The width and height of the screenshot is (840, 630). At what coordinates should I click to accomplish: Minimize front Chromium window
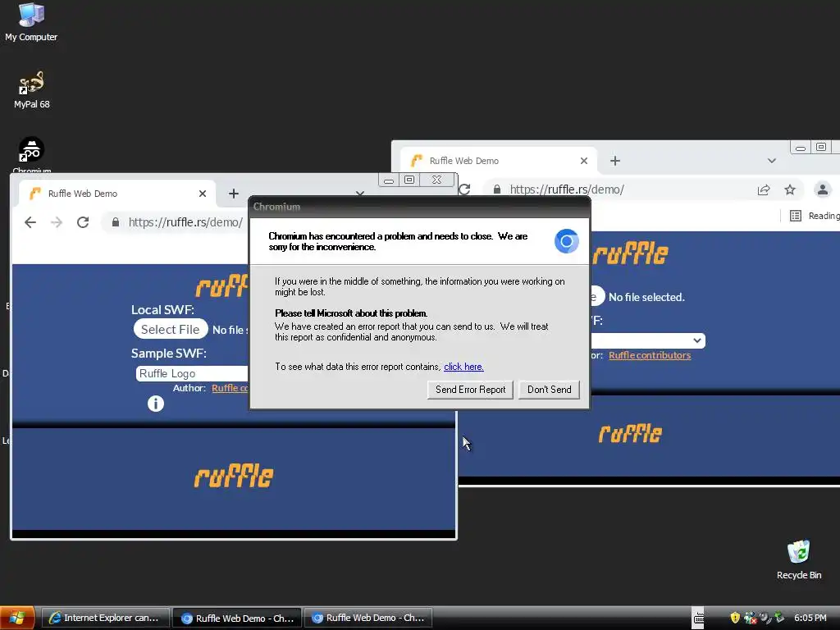point(389,180)
